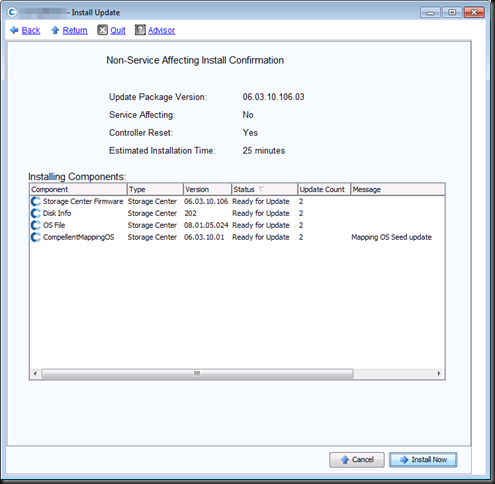Click version 06.03.10.01 cell

[204, 237]
